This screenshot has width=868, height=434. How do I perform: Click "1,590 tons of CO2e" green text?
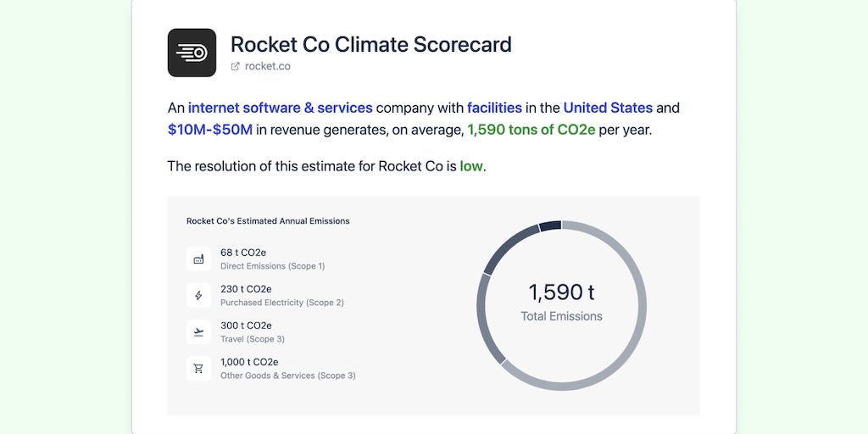point(531,130)
